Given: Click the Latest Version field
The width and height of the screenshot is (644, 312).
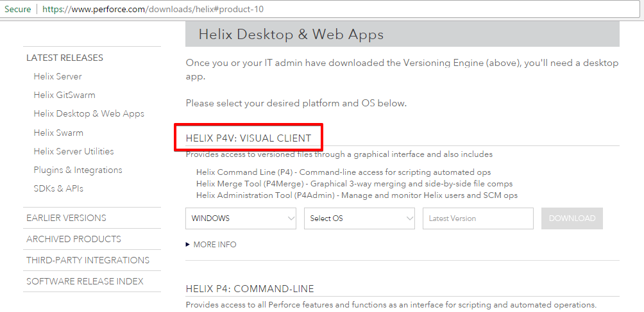Looking at the screenshot, I should (478, 218).
